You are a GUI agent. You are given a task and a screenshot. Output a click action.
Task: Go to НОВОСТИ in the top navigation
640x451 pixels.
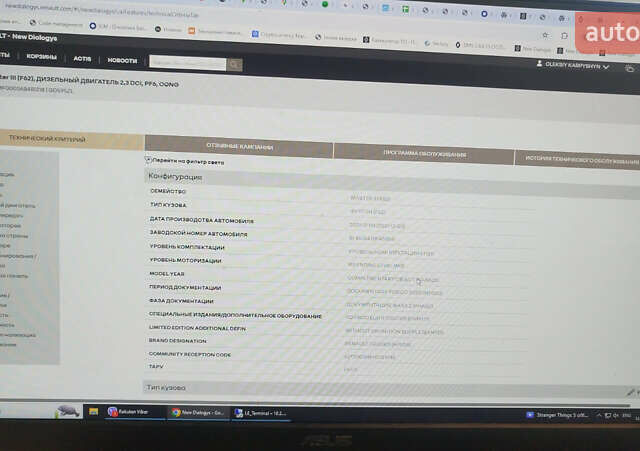point(121,60)
